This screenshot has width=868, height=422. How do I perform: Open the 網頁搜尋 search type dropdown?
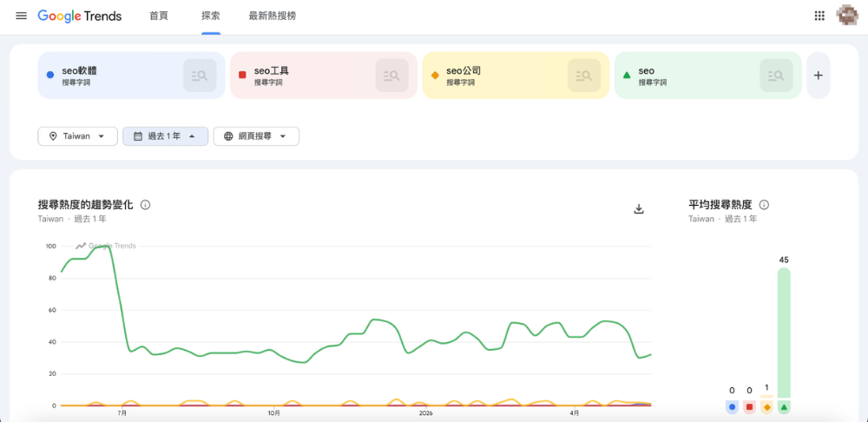coord(256,136)
